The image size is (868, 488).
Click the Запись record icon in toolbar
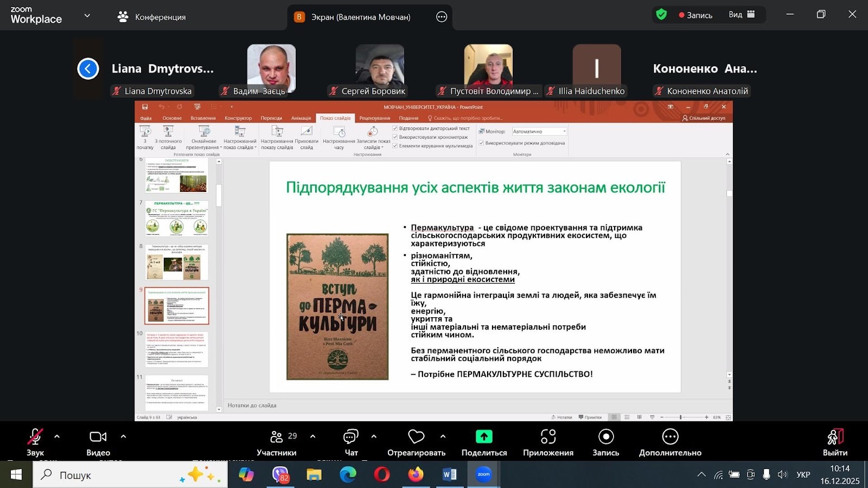point(605,437)
